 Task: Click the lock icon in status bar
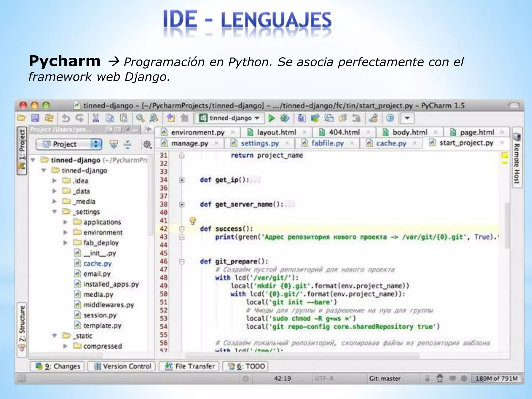427,378
